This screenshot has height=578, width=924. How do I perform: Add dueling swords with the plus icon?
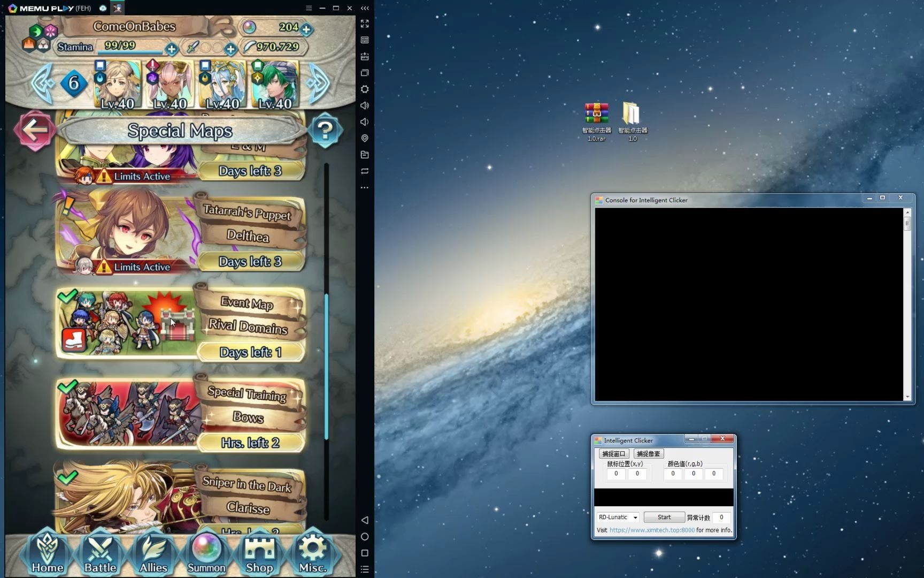[230, 50]
